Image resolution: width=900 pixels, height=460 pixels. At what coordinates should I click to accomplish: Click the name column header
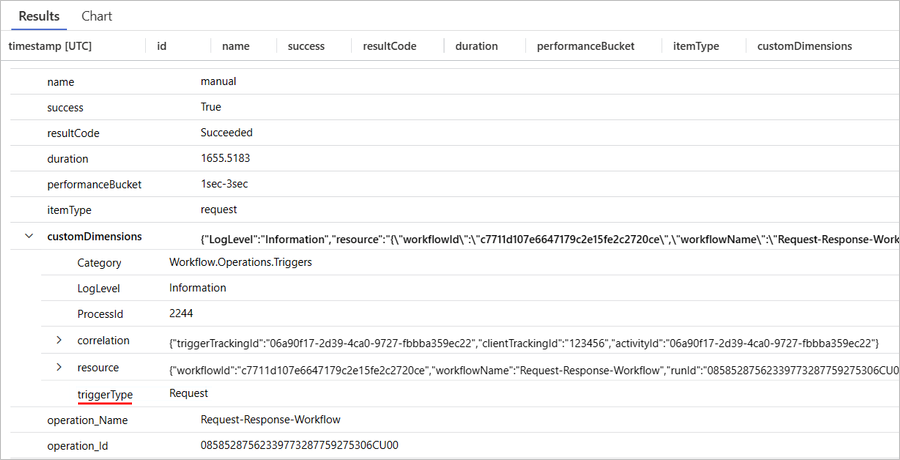[x=235, y=46]
